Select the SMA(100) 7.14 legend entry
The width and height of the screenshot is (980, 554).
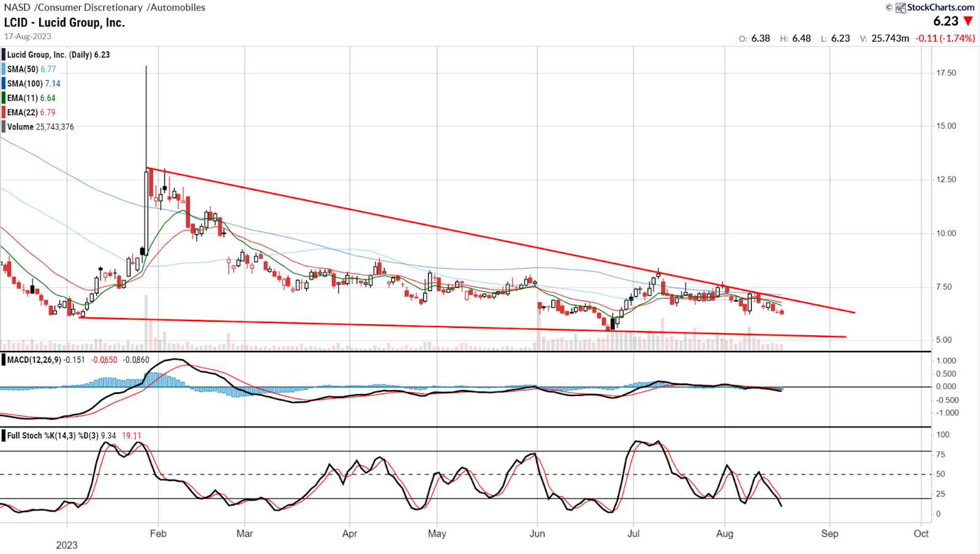point(34,83)
